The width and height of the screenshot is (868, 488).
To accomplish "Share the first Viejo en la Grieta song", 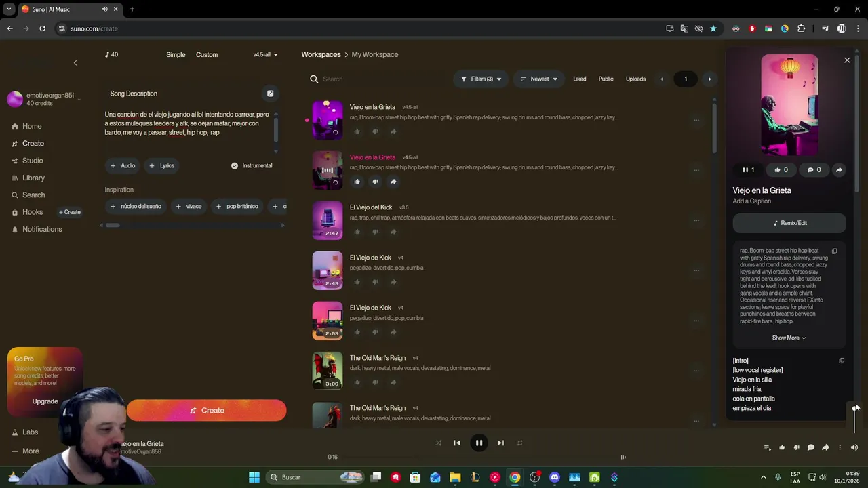I will pos(393,131).
